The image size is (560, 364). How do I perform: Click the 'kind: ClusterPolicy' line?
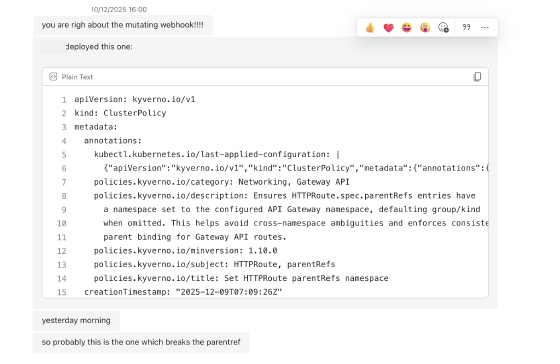120,113
